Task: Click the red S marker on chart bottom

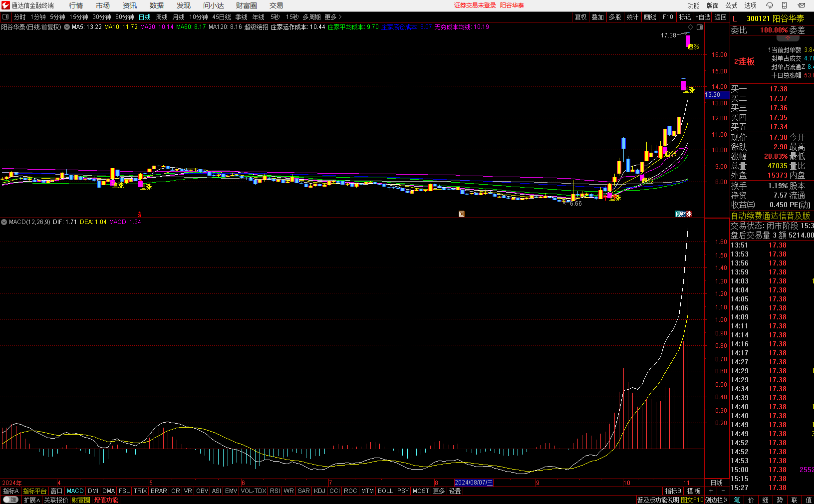Action: (140, 215)
